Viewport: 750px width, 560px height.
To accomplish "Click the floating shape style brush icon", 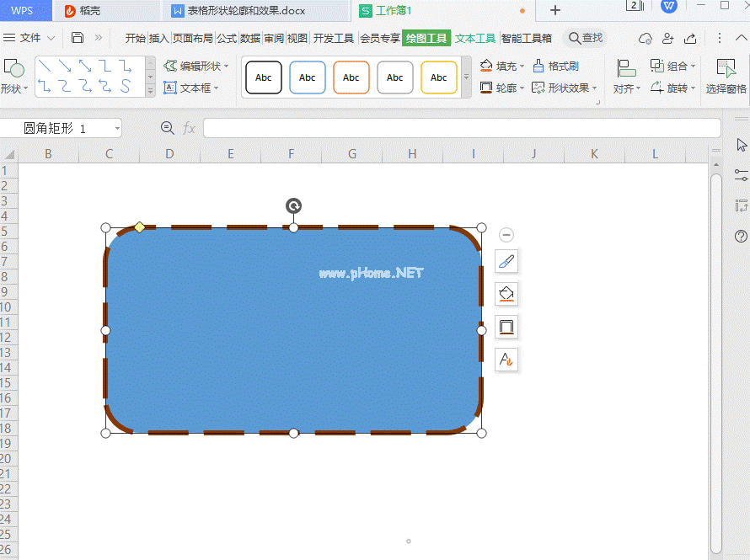I will pos(506,261).
